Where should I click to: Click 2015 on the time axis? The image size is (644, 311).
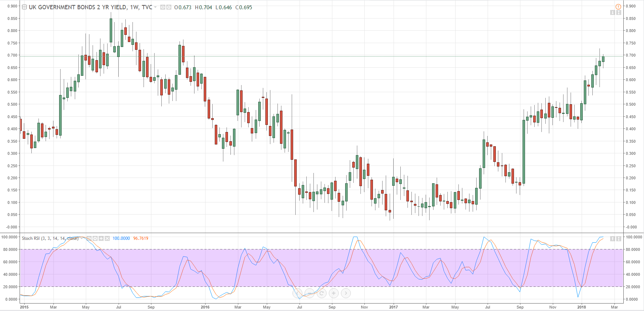[x=24, y=307]
